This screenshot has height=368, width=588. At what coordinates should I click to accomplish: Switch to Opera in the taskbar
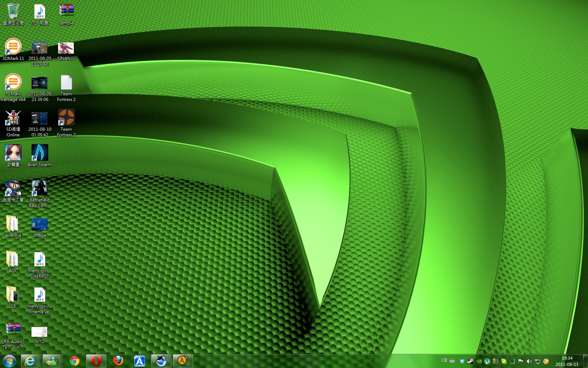(x=96, y=361)
